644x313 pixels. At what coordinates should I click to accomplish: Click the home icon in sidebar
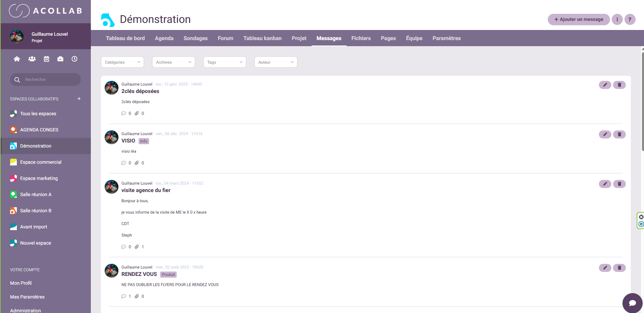pyautogui.click(x=17, y=59)
